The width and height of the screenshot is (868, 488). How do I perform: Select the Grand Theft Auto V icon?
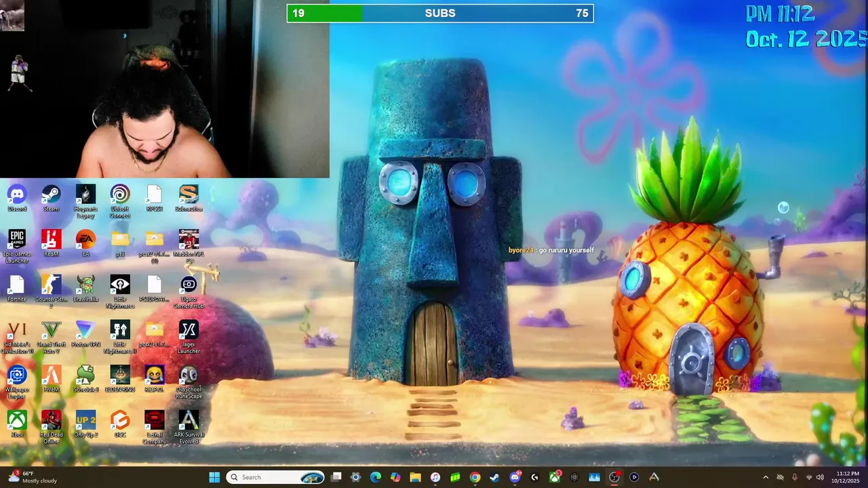coord(51,337)
